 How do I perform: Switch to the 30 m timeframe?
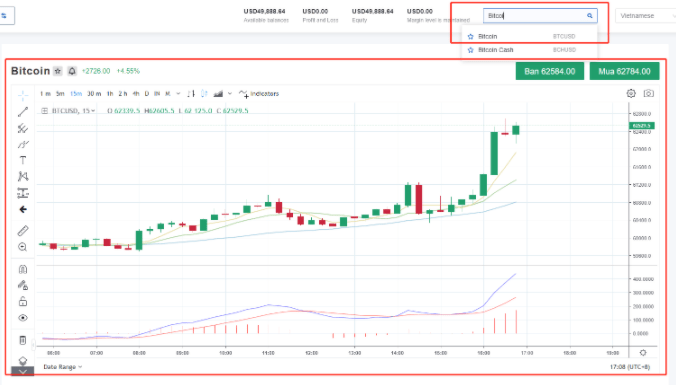click(94, 94)
